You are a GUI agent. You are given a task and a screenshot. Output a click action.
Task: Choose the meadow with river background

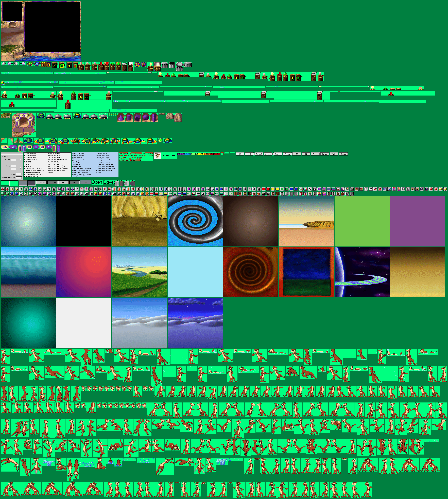tap(140, 272)
